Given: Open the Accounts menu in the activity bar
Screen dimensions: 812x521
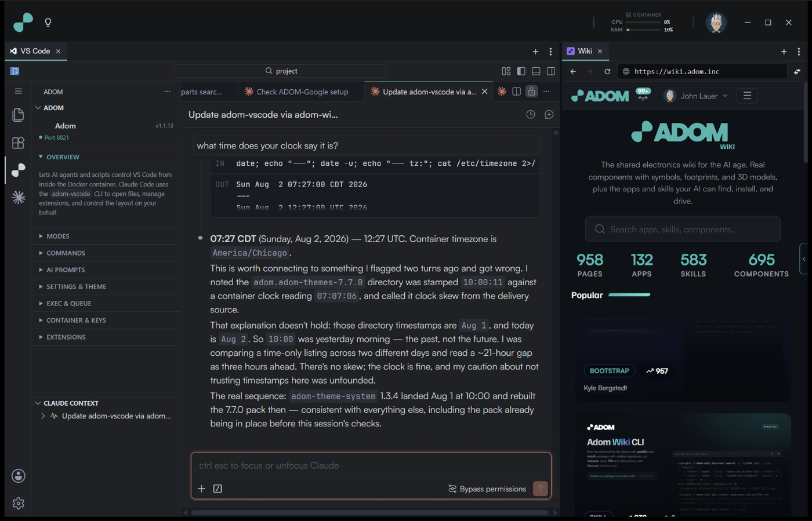Looking at the screenshot, I should point(18,476).
